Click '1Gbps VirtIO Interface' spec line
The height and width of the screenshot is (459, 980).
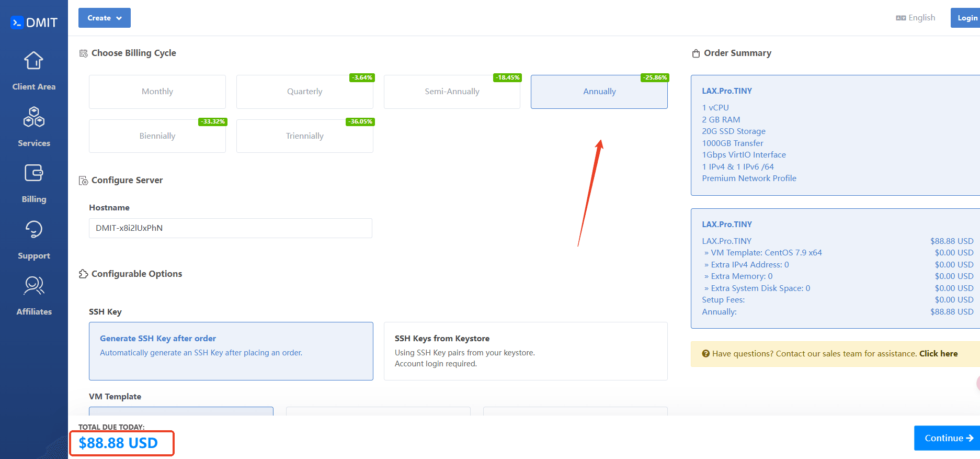744,155
